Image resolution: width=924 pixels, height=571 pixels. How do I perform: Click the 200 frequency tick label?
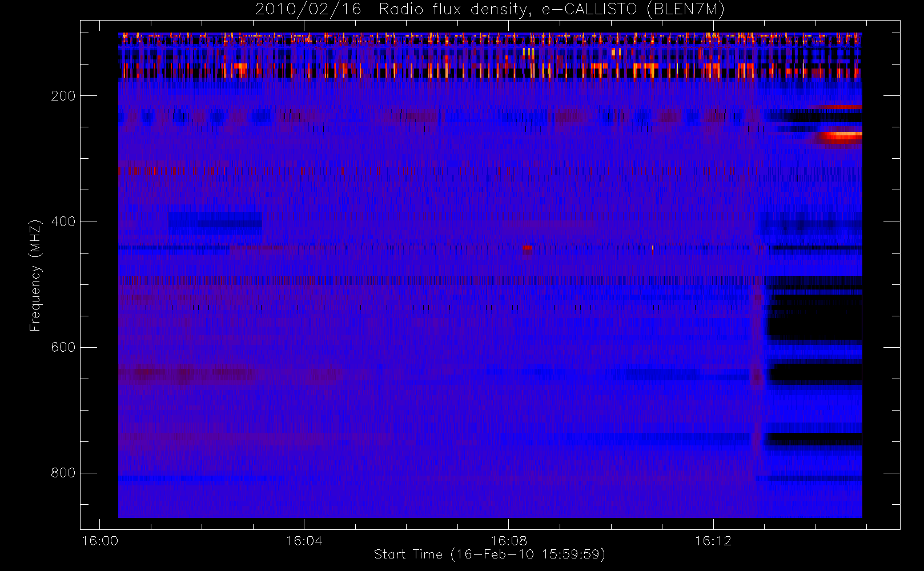[x=63, y=96]
